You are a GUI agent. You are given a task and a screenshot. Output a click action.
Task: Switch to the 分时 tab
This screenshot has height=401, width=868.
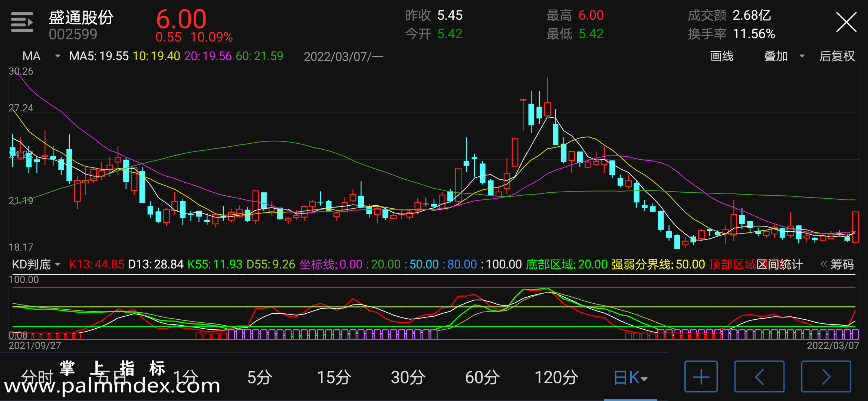click(x=37, y=378)
